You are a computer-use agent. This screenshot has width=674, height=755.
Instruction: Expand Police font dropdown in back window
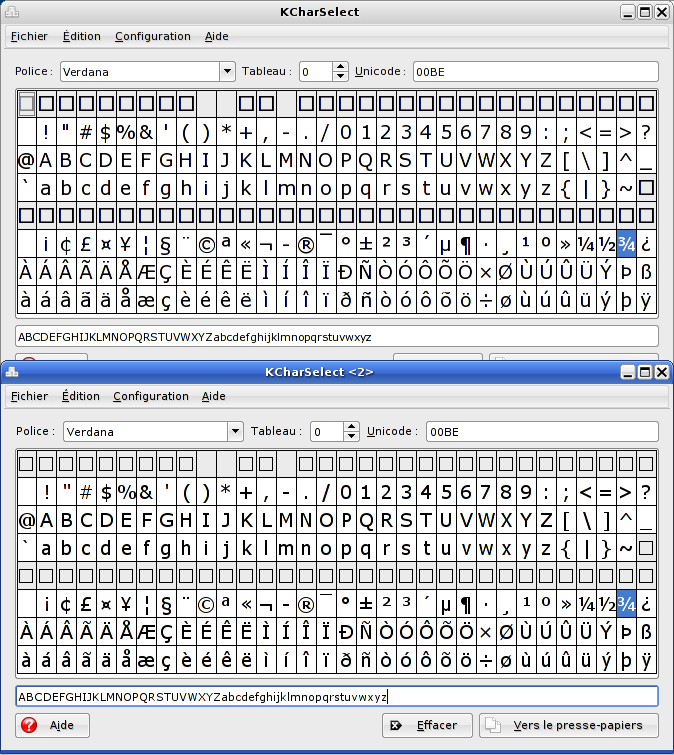coord(227,71)
